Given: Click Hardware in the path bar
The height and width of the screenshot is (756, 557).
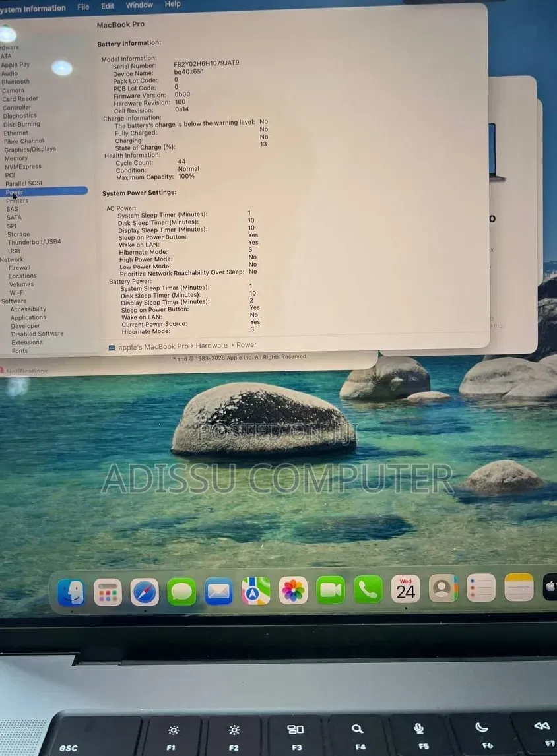Looking at the screenshot, I should click(x=212, y=346).
